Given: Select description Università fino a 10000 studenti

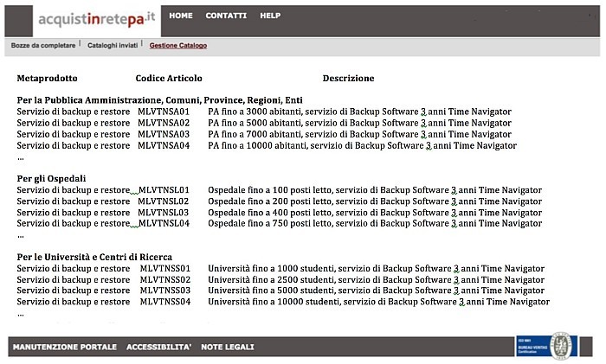Looking at the screenshot, I should coord(379,302).
